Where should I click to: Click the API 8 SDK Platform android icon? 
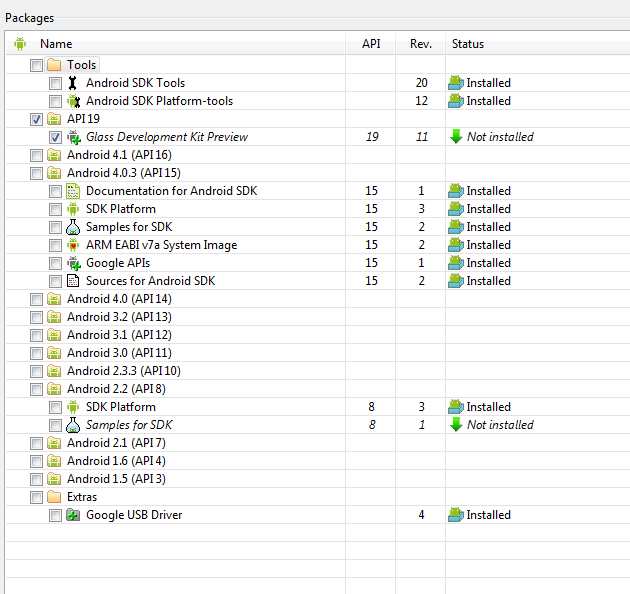(73, 407)
